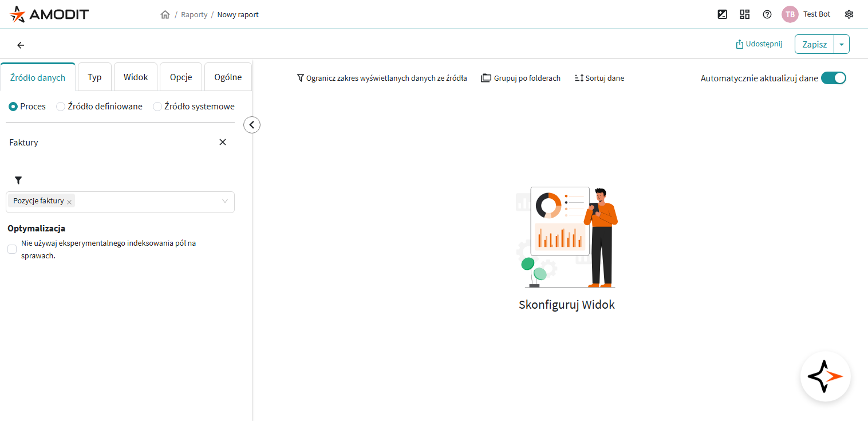Click the Optymalizacja heading
Screen dimensions: 868x421
point(37,228)
